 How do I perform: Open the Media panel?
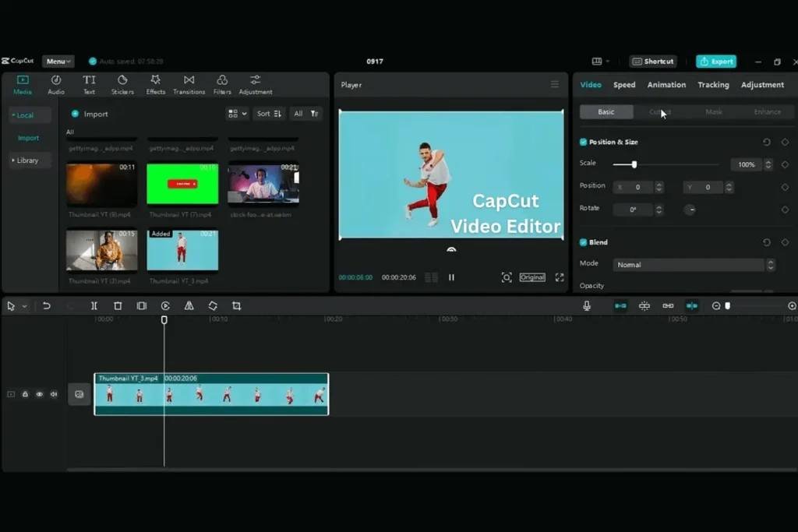23,85
